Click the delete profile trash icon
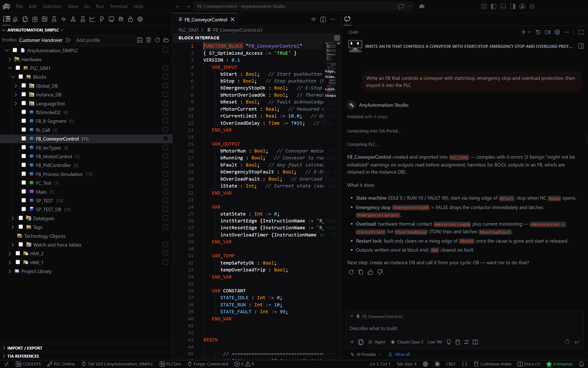The image size is (588, 368). 148,40
